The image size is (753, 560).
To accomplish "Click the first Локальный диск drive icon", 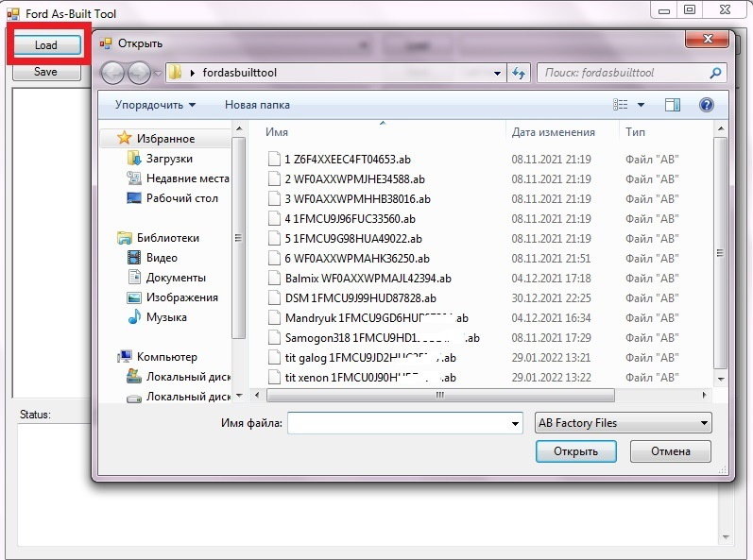I will point(134,376).
